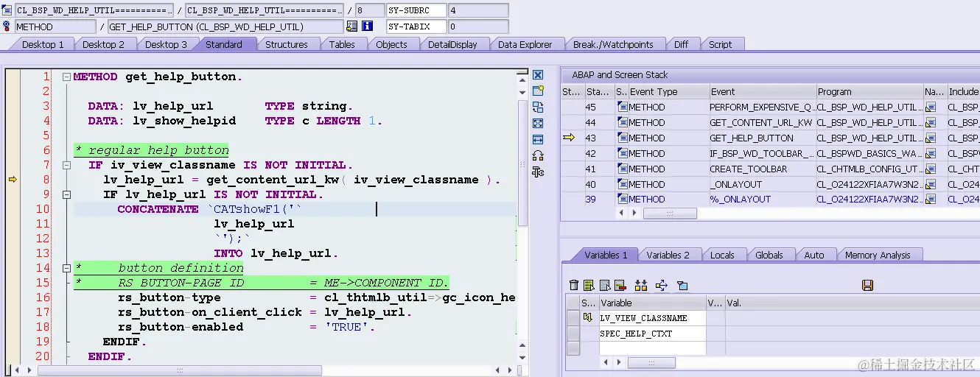Close the source code tool with X icon
Screen dimensions: 980x377
point(538,75)
